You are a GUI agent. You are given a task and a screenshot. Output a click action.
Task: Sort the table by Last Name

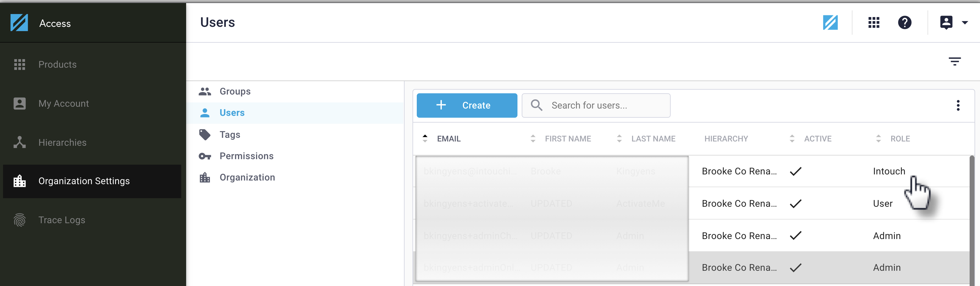click(619, 138)
